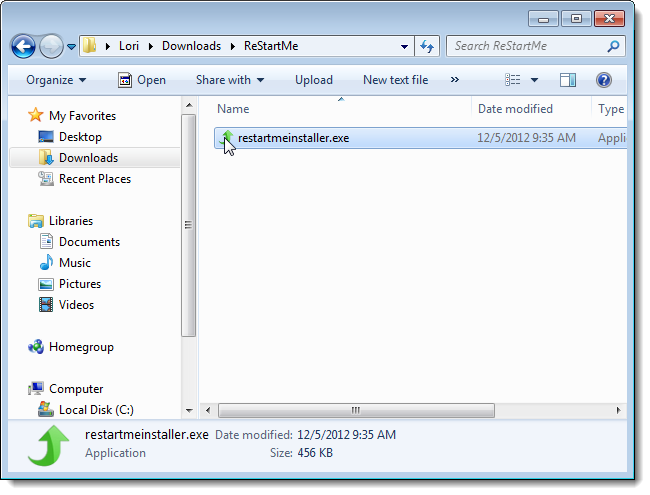650x495 pixels.
Task: Open recent pages dropdown next to navigation arrows
Action: pyautogui.click(x=71, y=46)
